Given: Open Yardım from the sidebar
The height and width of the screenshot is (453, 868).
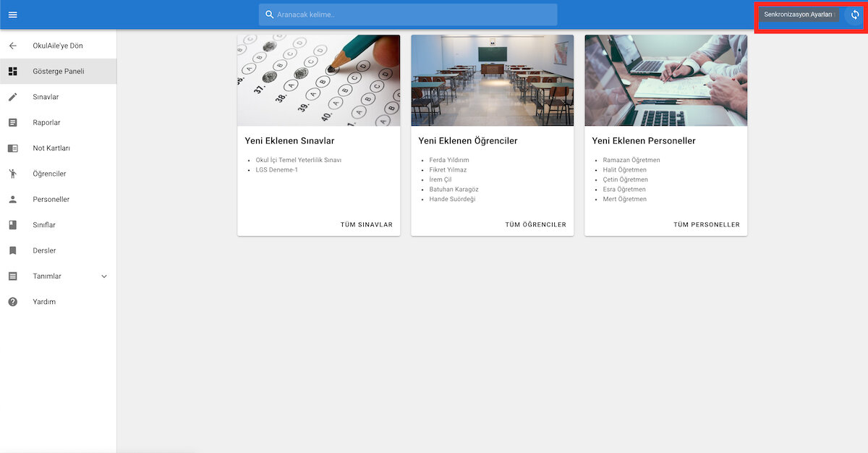Looking at the screenshot, I should click(58, 302).
